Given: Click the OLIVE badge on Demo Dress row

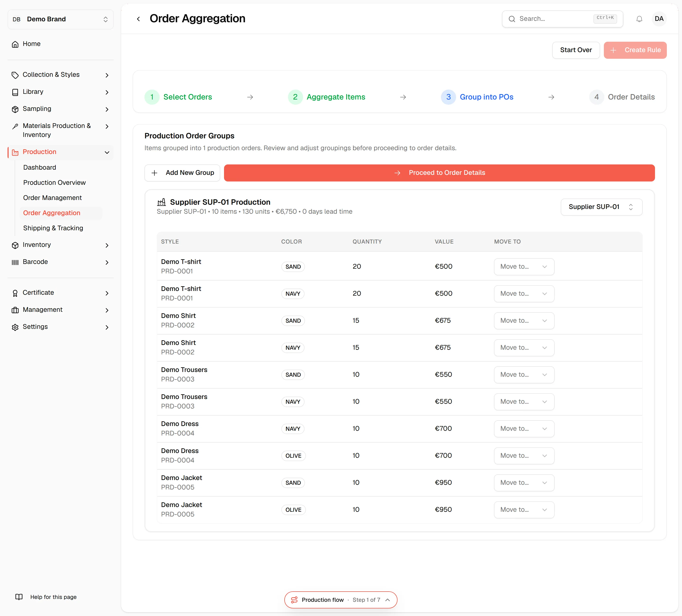Looking at the screenshot, I should point(293,456).
